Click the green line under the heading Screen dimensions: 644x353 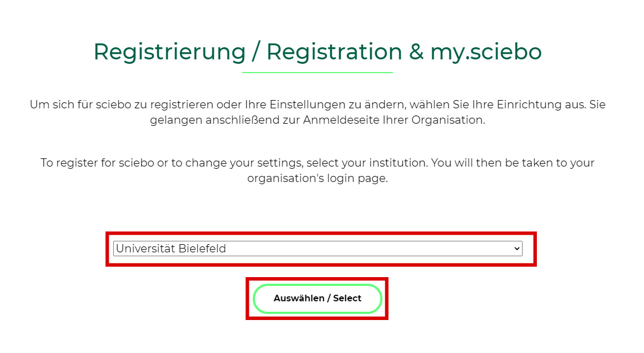tap(318, 72)
